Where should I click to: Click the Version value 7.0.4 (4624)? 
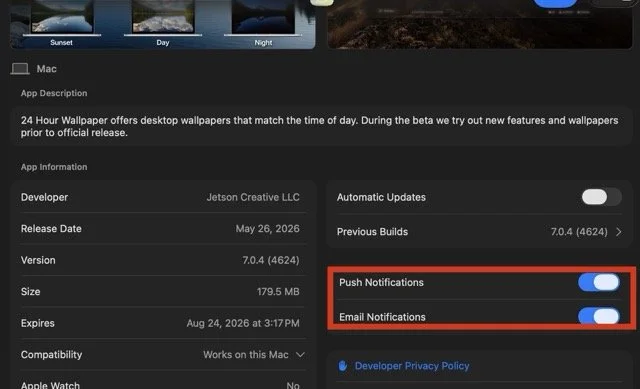click(x=271, y=260)
